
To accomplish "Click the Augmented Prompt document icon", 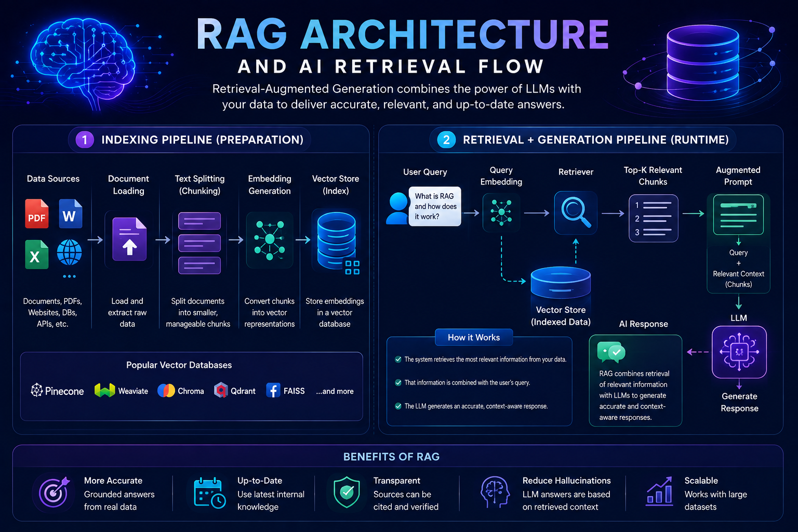I will click(x=738, y=215).
